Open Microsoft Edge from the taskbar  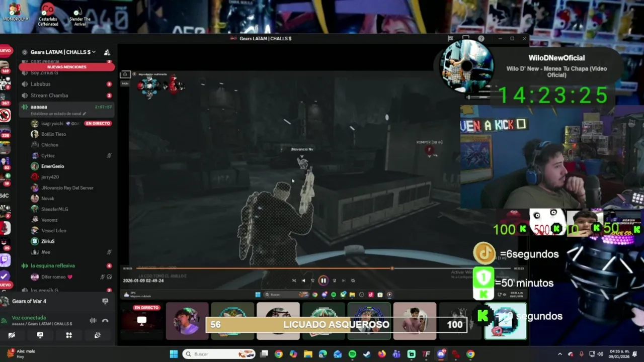[323, 354]
